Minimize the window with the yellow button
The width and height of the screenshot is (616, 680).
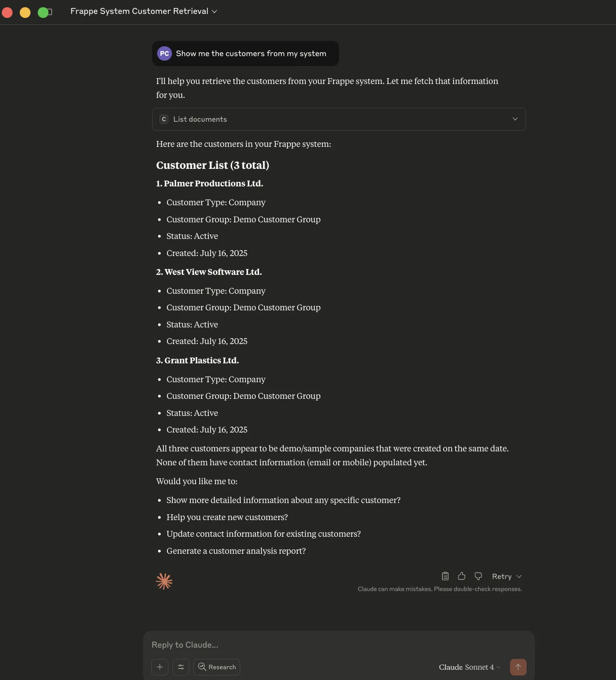tap(25, 12)
